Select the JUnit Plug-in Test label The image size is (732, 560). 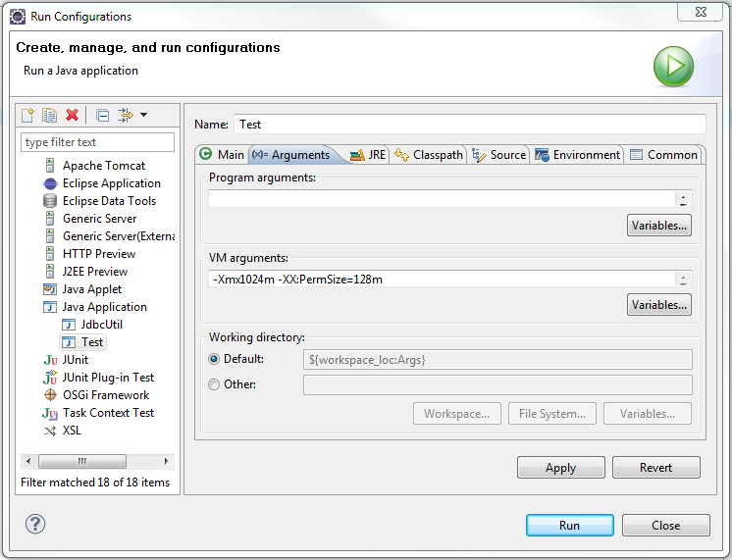coord(108,378)
